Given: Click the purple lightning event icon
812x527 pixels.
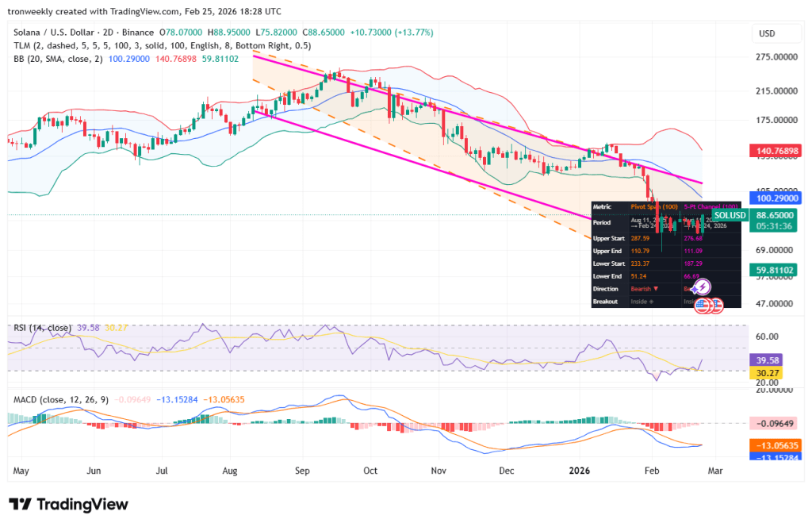Looking at the screenshot, I should (702, 287).
